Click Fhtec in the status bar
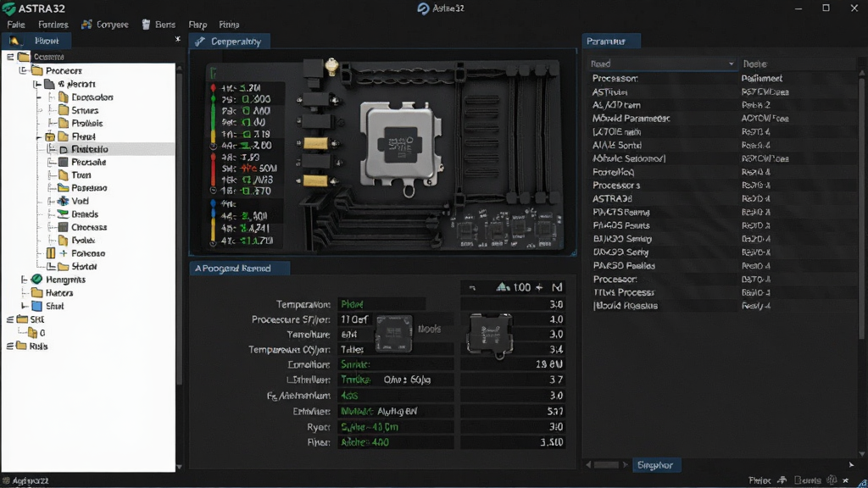The width and height of the screenshot is (868, 488). pyautogui.click(x=759, y=480)
